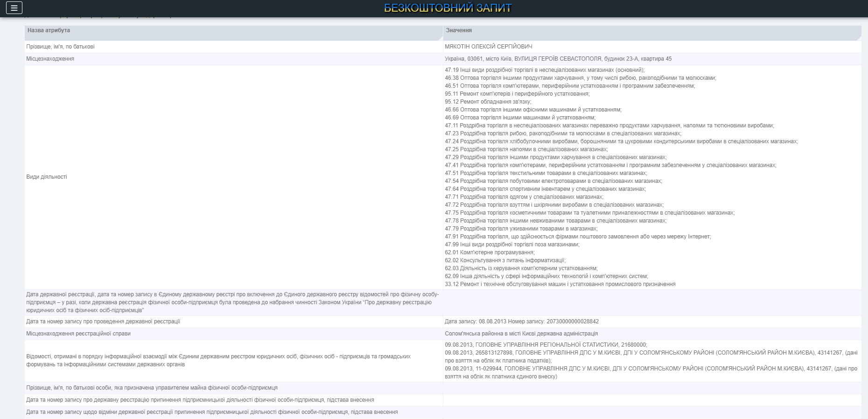Click 'Місцезнаходження реєстраційної справи' attribute label
868x419 pixels.
(x=78, y=334)
